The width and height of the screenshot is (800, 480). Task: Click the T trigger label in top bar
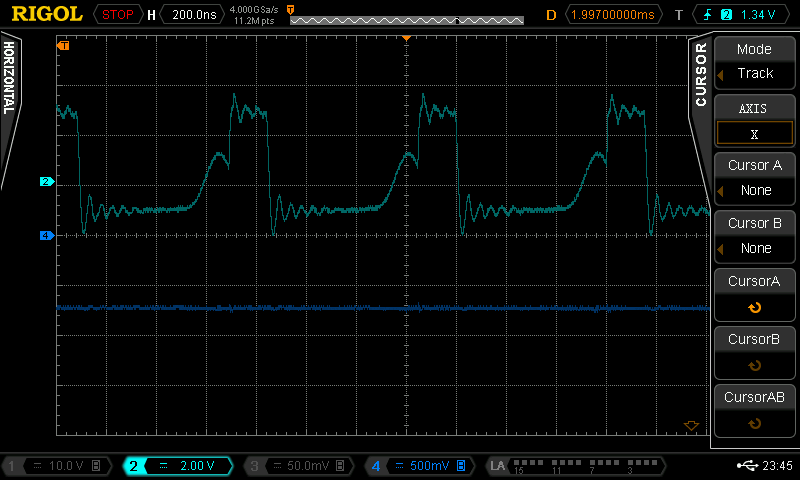click(x=679, y=15)
